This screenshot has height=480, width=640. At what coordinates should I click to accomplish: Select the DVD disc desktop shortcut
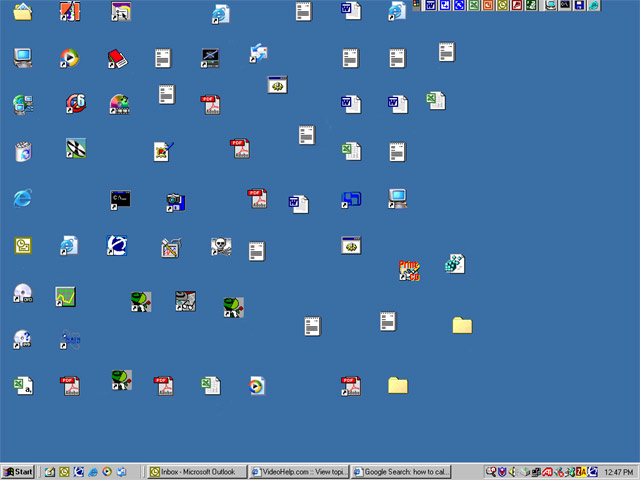click(x=23, y=293)
